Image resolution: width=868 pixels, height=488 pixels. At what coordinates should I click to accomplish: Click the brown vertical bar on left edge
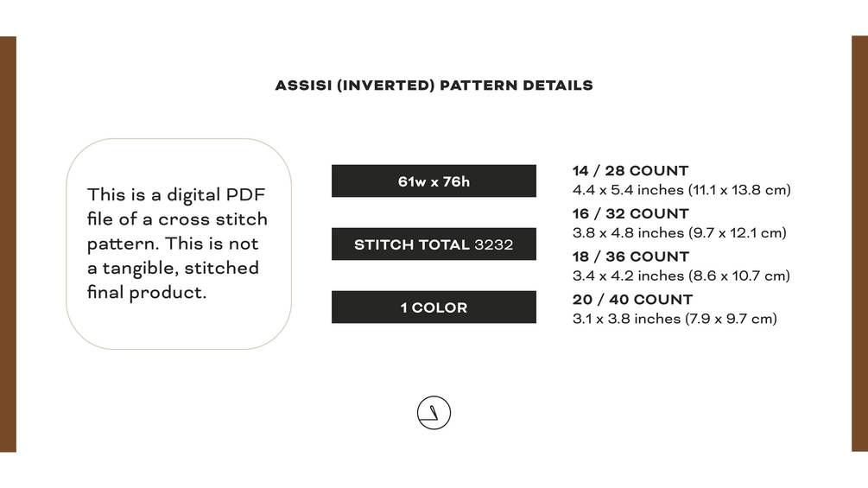click(x=8, y=244)
